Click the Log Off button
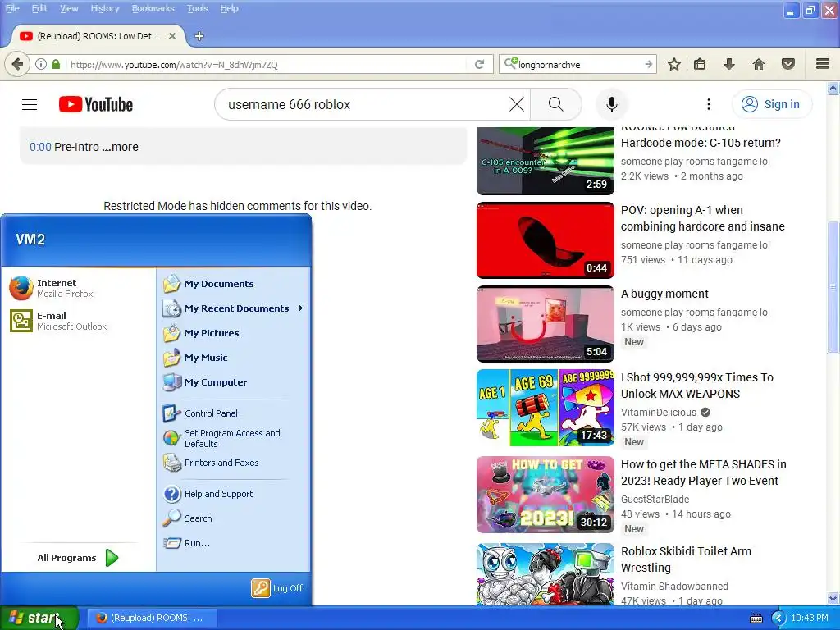Image resolution: width=840 pixels, height=630 pixels. (277, 588)
